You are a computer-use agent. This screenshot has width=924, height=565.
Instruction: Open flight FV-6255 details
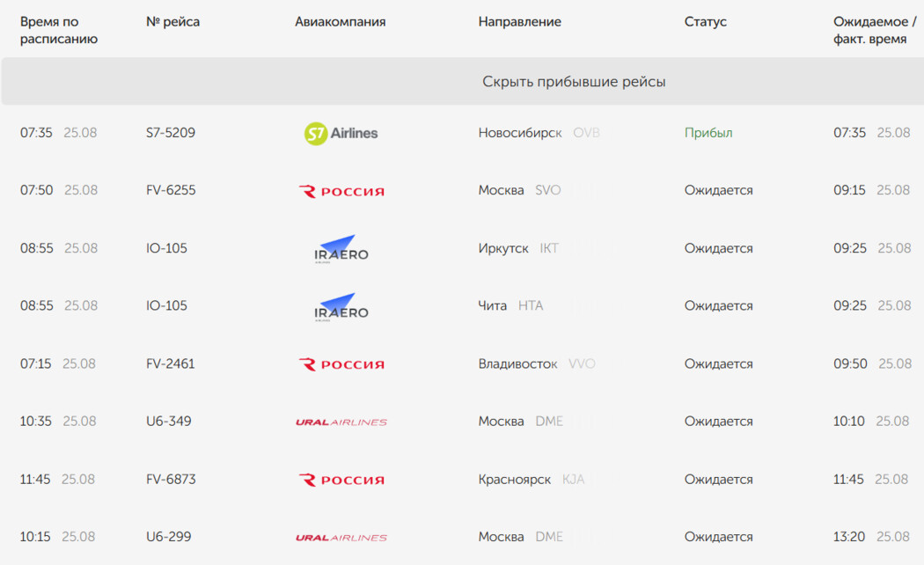(x=171, y=190)
